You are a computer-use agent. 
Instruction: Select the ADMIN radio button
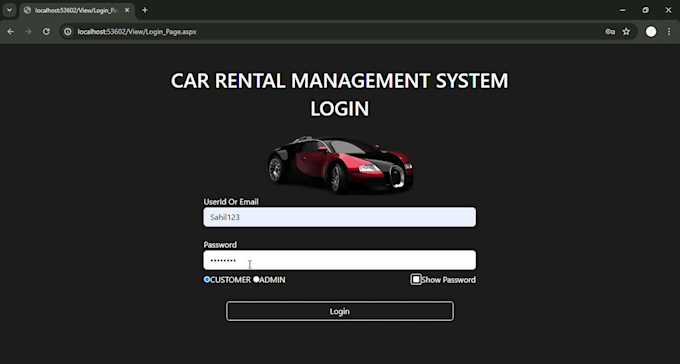click(256, 279)
